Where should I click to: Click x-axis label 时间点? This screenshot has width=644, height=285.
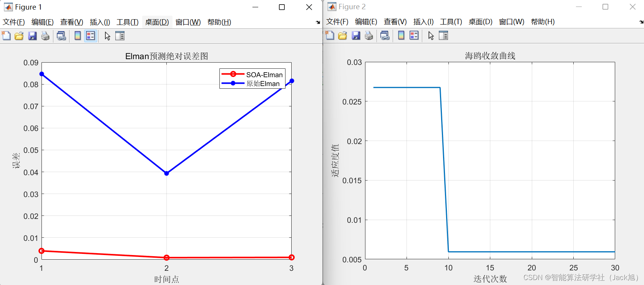tap(167, 279)
